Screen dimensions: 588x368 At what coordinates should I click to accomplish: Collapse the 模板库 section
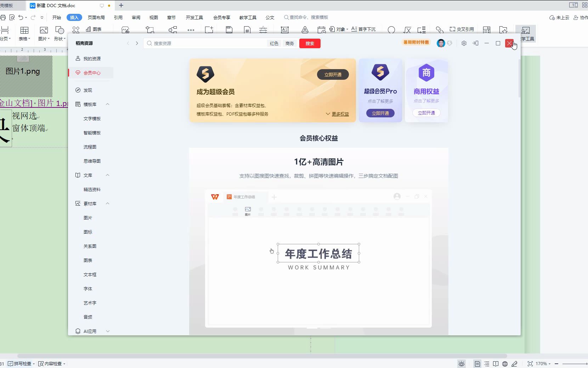pos(107,104)
